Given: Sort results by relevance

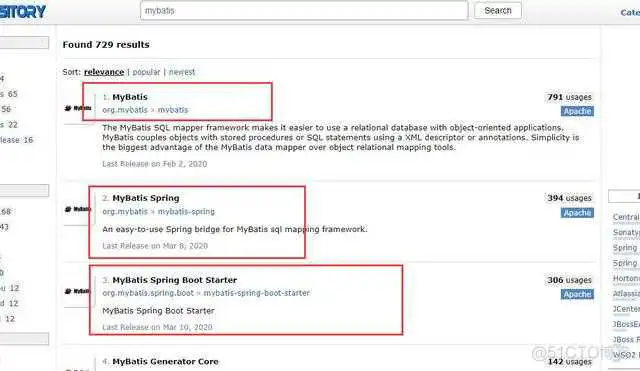Looking at the screenshot, I should (x=104, y=72).
